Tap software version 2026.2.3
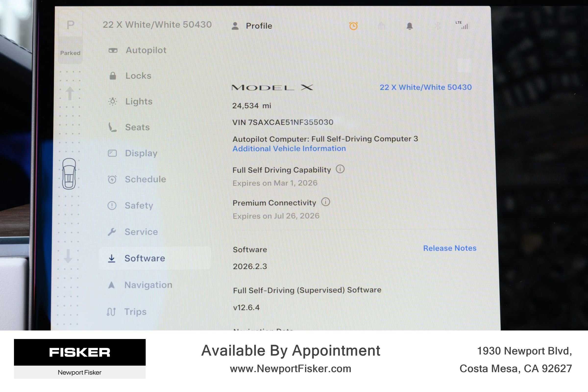 pos(250,266)
